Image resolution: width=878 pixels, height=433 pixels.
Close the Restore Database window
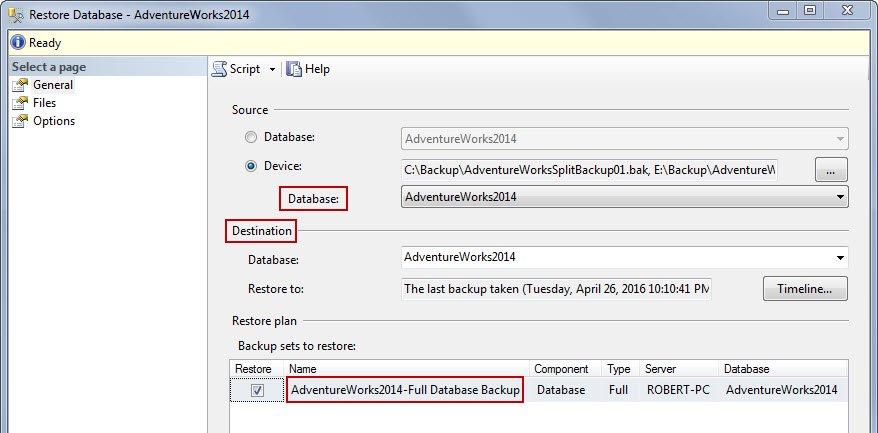tap(847, 12)
